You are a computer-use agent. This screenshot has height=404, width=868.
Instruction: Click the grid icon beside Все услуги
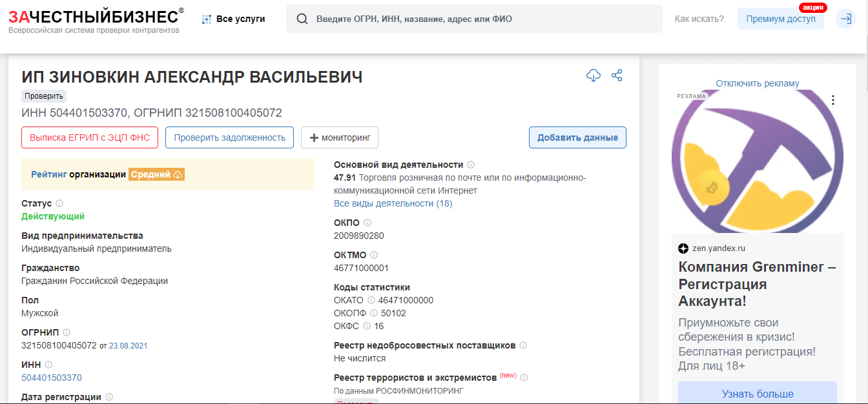(x=205, y=19)
